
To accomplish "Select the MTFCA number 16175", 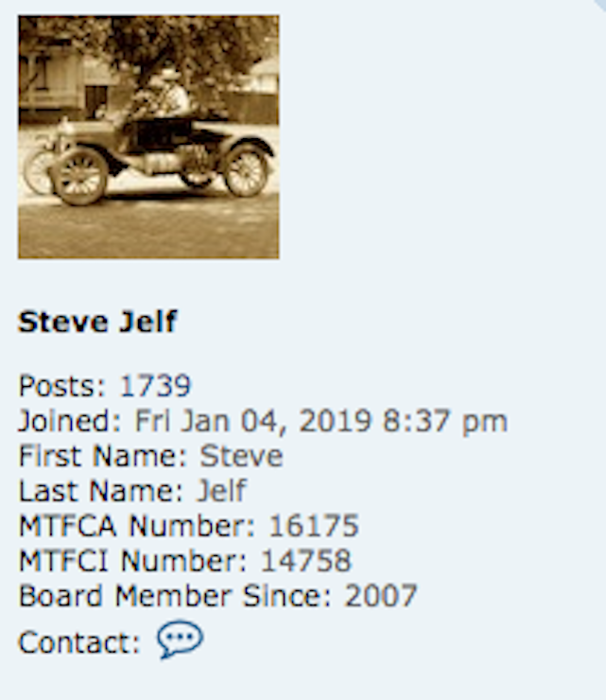I will (x=314, y=526).
